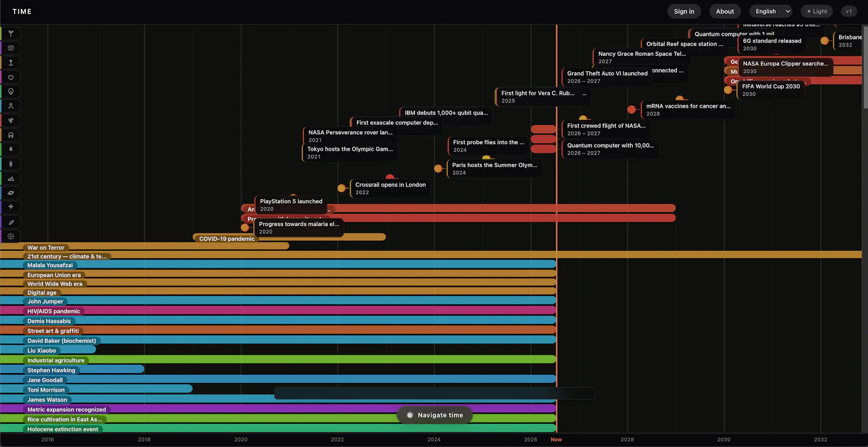
Task: Select the pine tree category icon in sidebar
Action: (10, 149)
